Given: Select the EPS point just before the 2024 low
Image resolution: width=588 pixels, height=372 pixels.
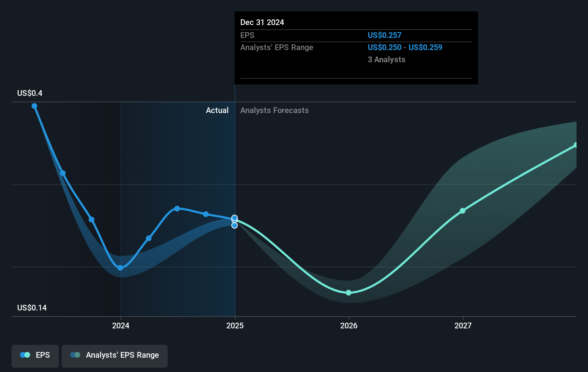Looking at the screenshot, I should point(92,220).
